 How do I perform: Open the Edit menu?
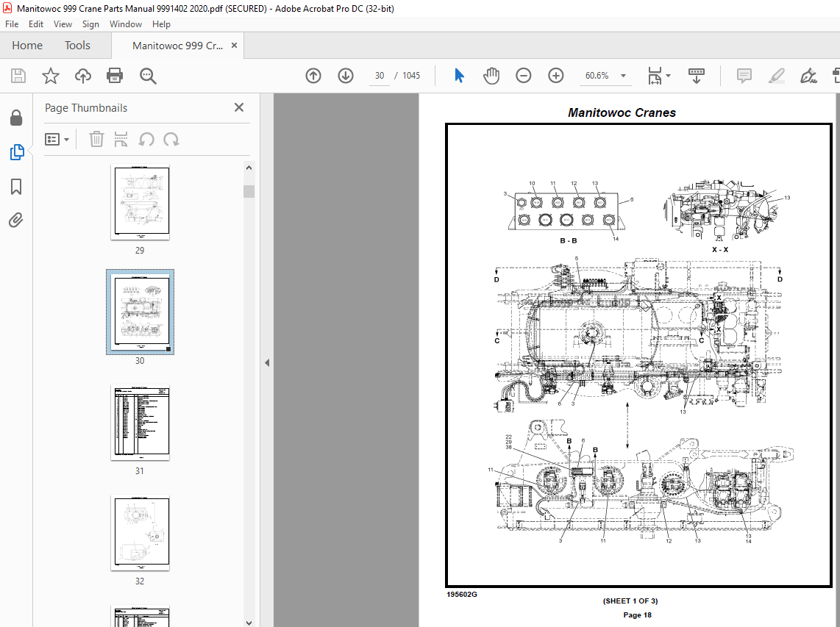[x=36, y=24]
